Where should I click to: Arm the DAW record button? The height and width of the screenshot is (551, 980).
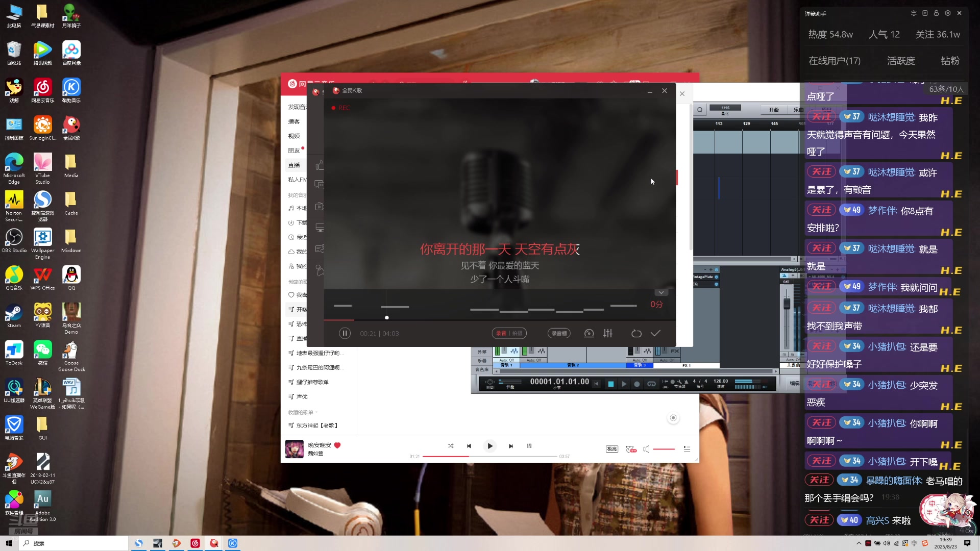pos(637,384)
